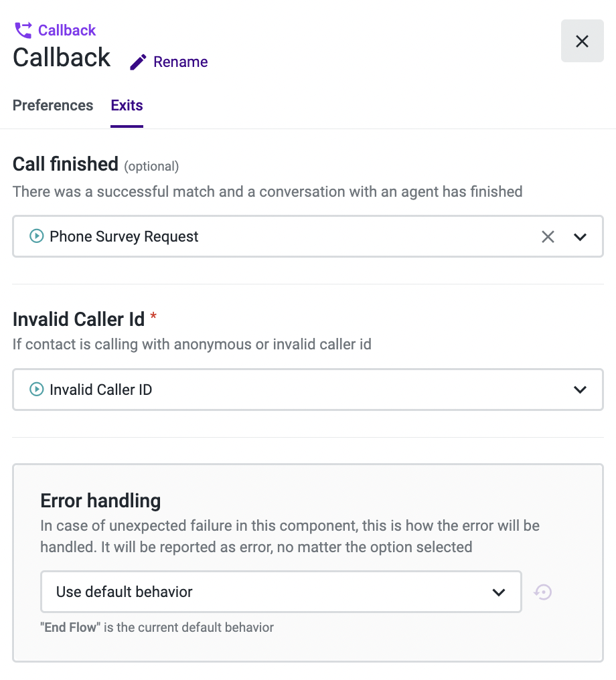Select the Exits tab
616x680 pixels.
127,106
